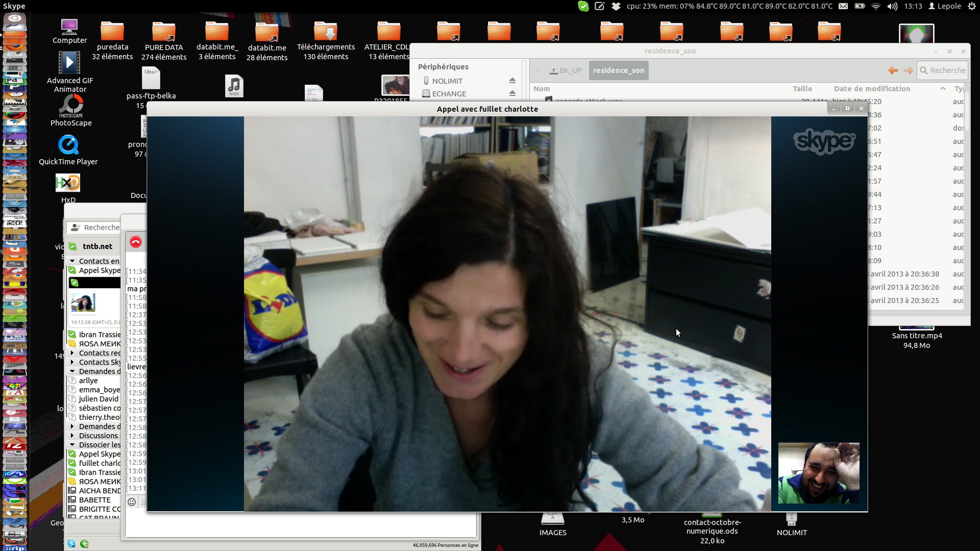The width and height of the screenshot is (980, 551).
Task: Sort files by Date de modification column
Action: pyautogui.click(x=872, y=89)
